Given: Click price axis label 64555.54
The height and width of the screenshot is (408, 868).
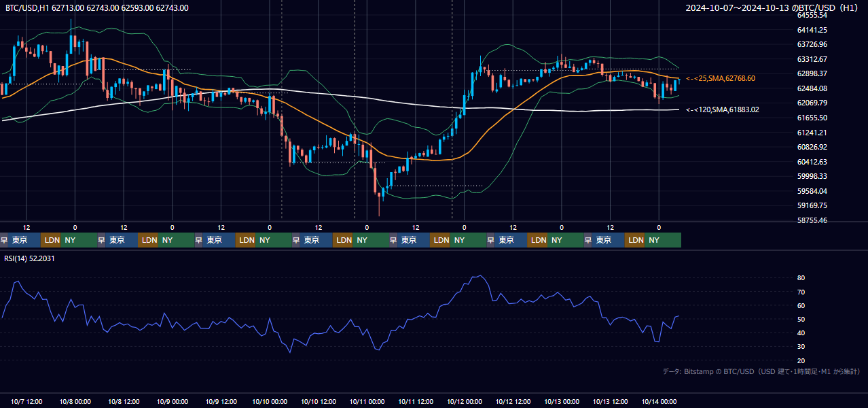Looking at the screenshot, I should [x=812, y=15].
